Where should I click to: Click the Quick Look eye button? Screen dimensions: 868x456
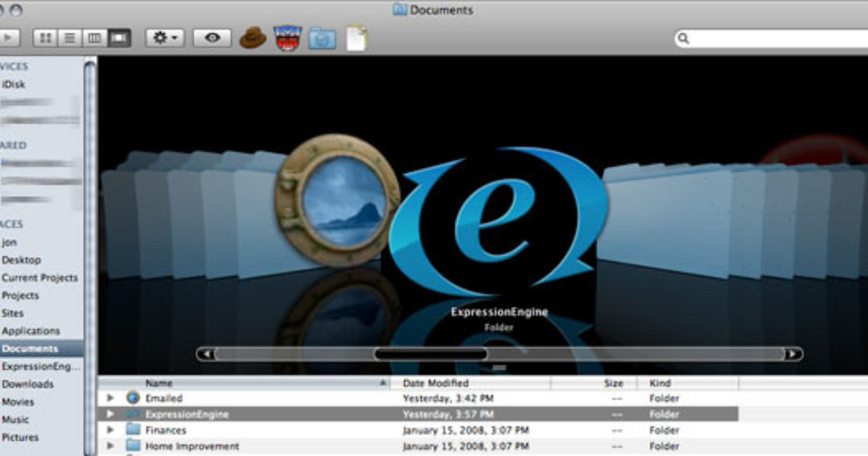[212, 38]
